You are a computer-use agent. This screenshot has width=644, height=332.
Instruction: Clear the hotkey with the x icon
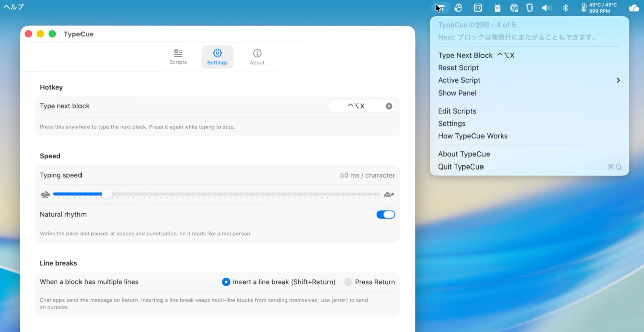click(x=389, y=106)
